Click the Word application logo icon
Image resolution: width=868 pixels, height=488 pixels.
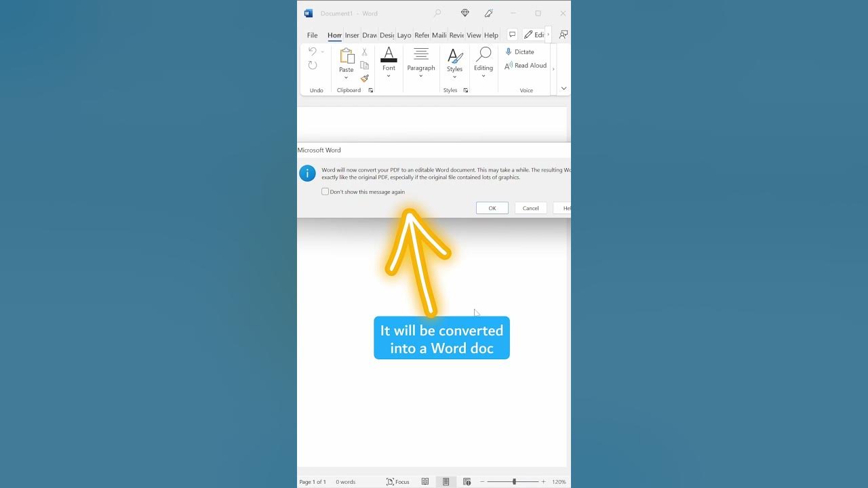tap(309, 14)
